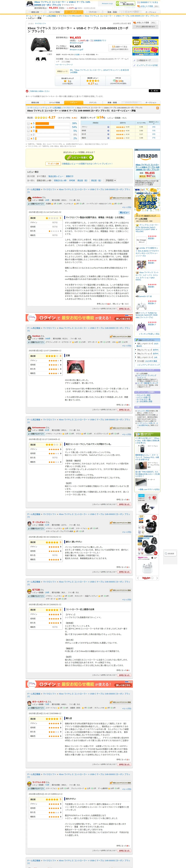Switch to the 価格比較 tab above reviews

click(35, 102)
